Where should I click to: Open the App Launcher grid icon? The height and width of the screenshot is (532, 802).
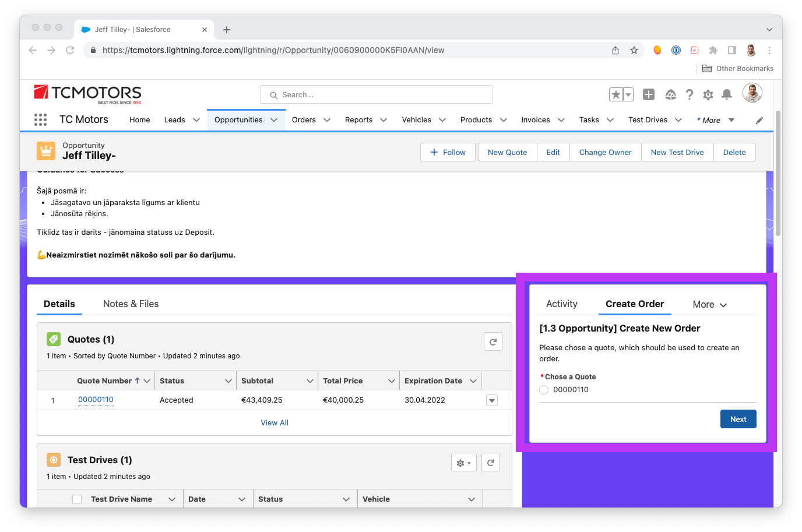pos(40,119)
